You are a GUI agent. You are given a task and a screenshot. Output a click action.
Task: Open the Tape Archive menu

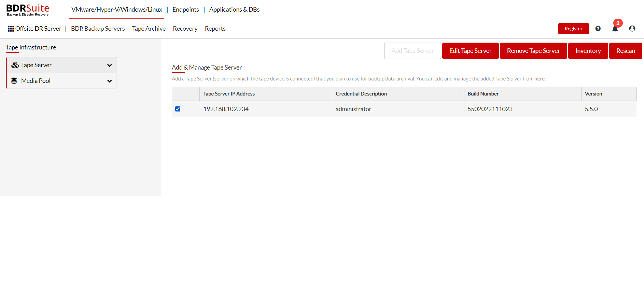149,29
